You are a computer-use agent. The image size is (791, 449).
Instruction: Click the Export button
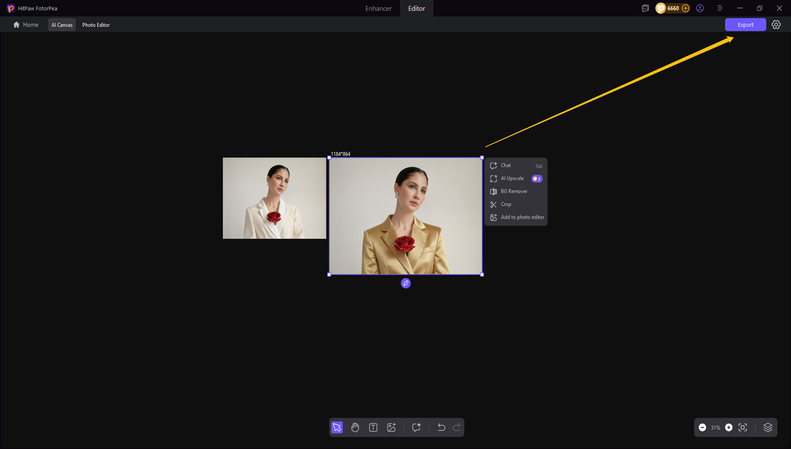tap(745, 25)
